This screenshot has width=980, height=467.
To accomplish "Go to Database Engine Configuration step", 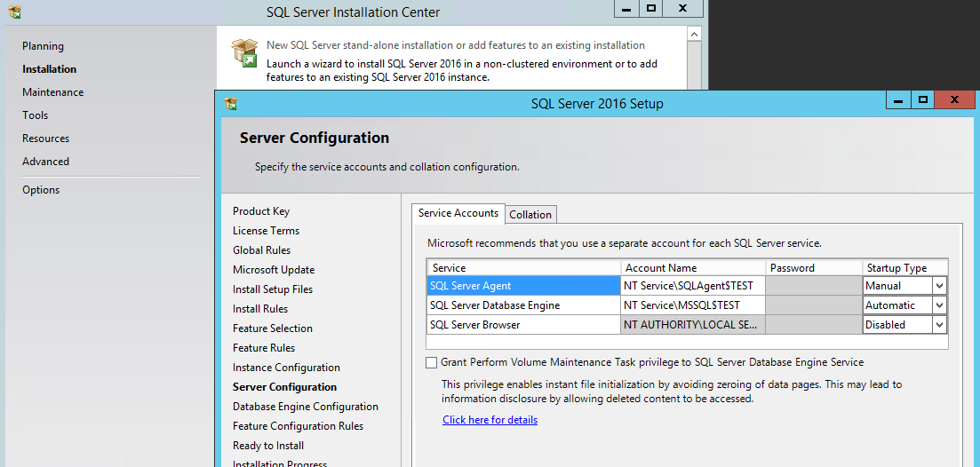I will pos(306,407).
